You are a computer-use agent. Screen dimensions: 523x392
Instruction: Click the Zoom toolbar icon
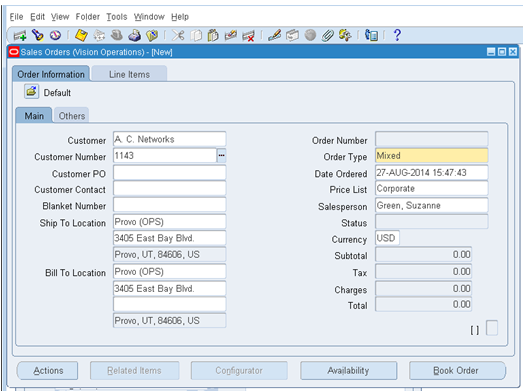coord(293,35)
